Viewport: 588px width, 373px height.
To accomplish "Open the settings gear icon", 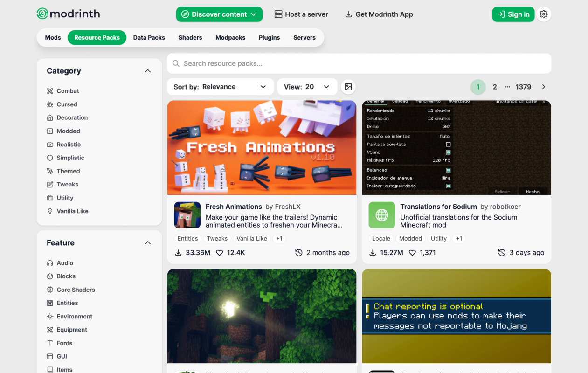I will [x=544, y=14].
